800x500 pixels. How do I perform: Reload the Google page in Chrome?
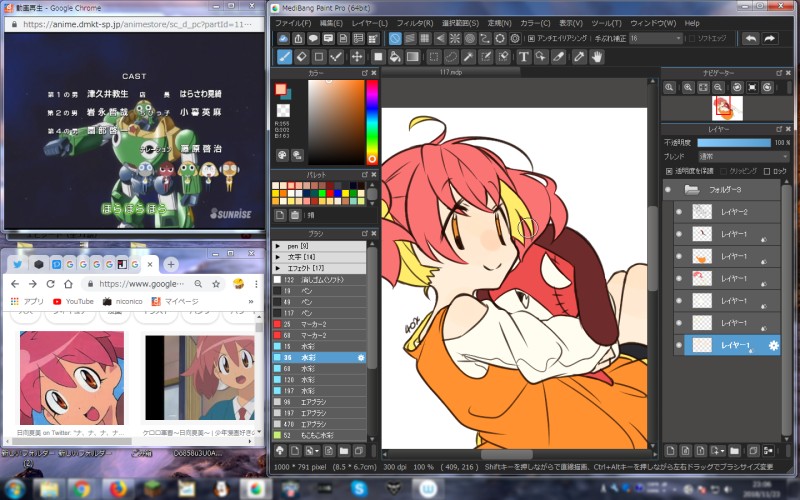click(50, 284)
